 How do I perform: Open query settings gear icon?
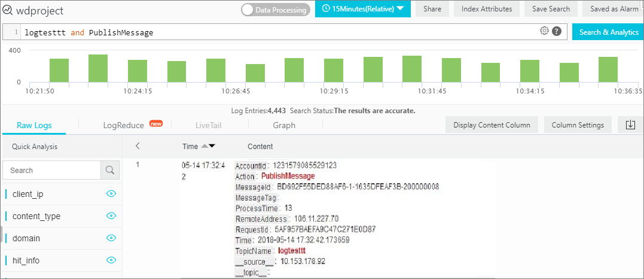tap(545, 31)
